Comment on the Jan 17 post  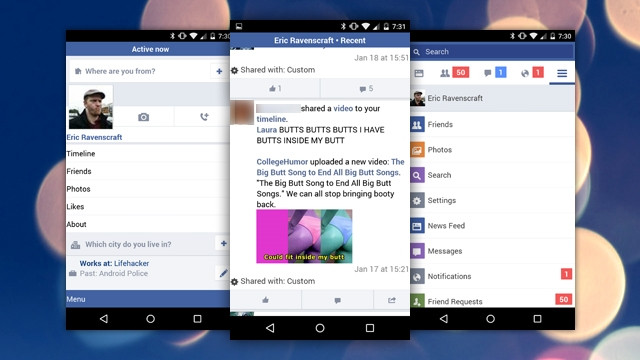pyautogui.click(x=337, y=300)
